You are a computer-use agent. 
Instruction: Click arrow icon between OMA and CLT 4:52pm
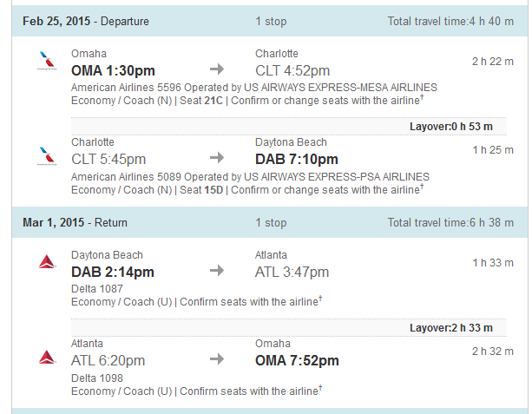(217, 69)
